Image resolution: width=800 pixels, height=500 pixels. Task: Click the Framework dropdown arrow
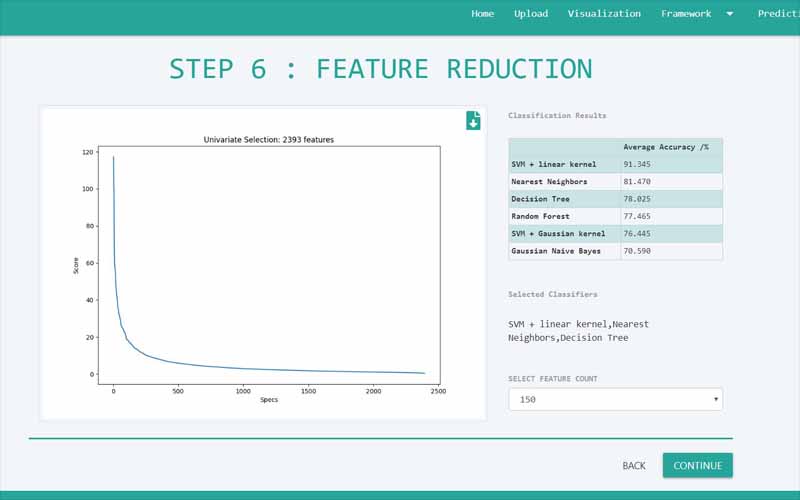pos(729,14)
